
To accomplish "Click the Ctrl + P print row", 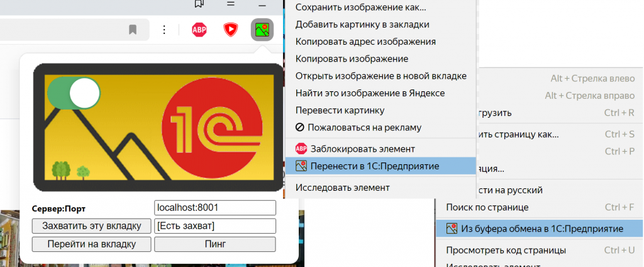I will tap(560, 151).
